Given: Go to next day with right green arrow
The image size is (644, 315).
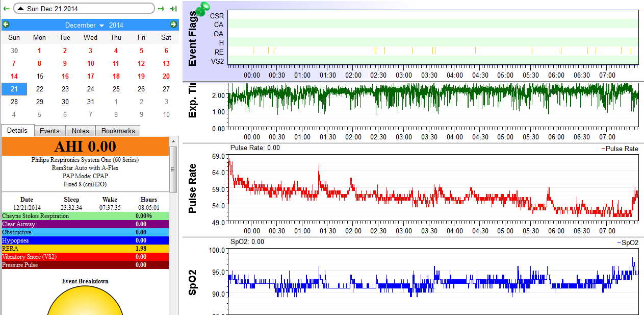Looking at the screenshot, I should (161, 9).
